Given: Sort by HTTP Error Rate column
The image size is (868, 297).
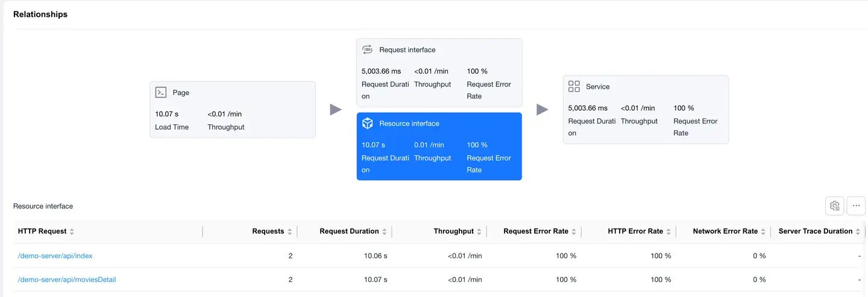Looking at the screenshot, I should coord(668,232).
